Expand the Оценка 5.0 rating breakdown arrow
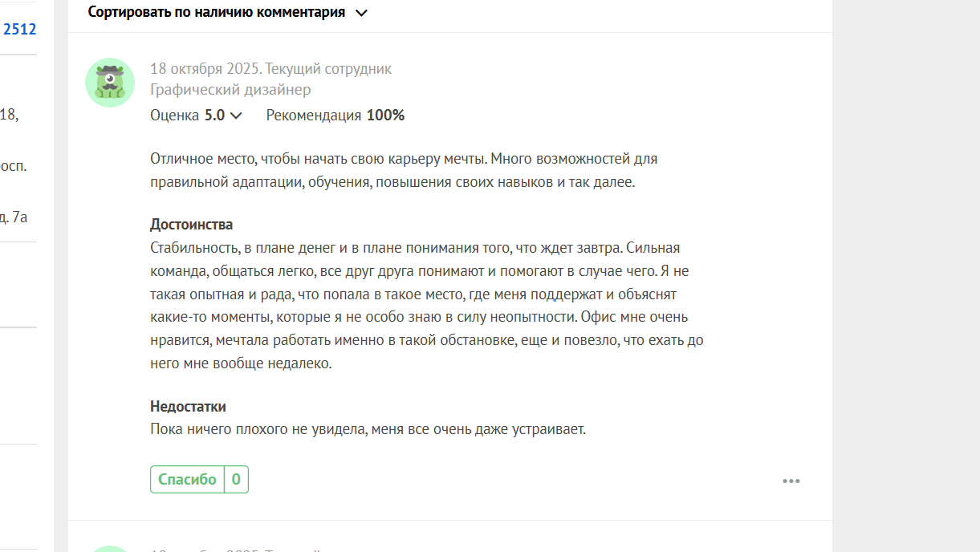Image resolution: width=980 pixels, height=552 pixels. pos(236,116)
